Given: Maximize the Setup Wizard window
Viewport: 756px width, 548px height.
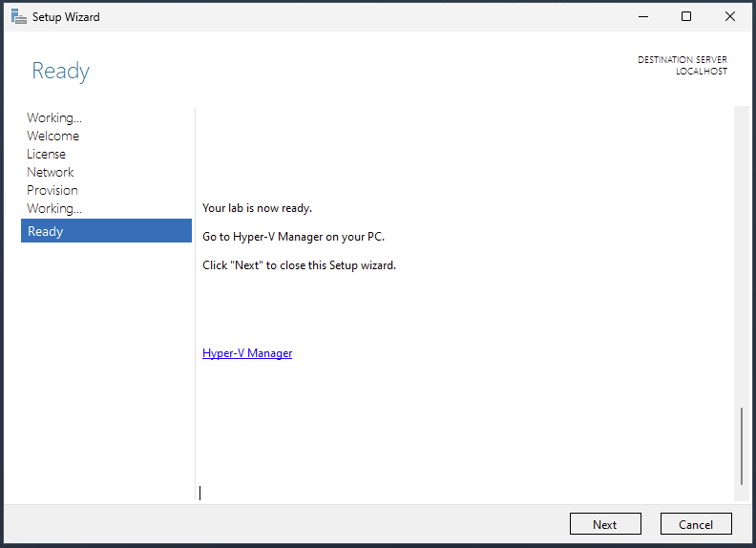Looking at the screenshot, I should coord(686,17).
